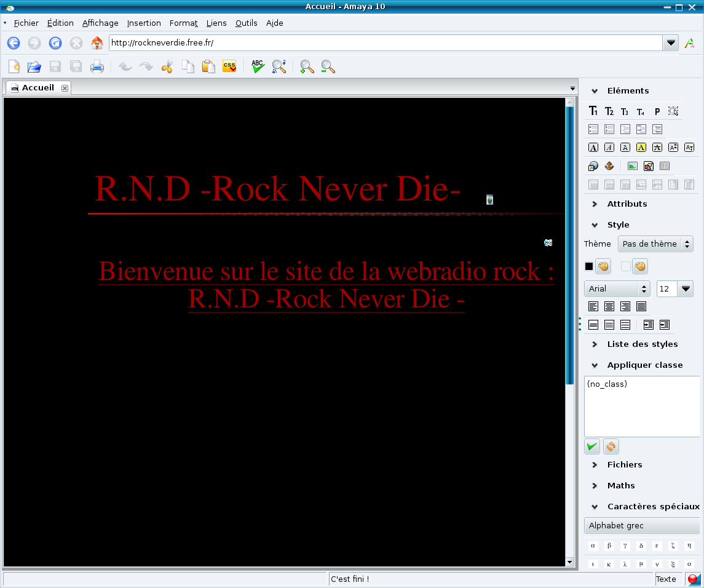Open the Insertion menu

(144, 23)
